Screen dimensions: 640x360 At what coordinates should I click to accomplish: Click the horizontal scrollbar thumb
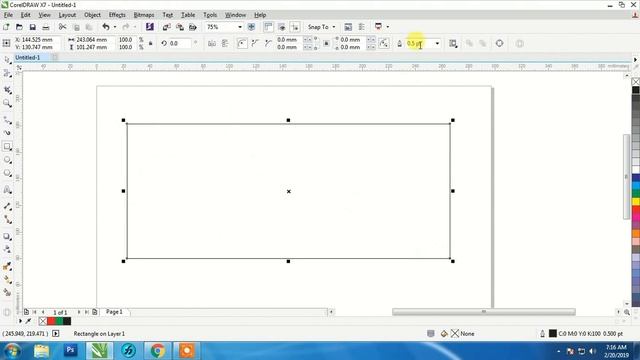484,312
